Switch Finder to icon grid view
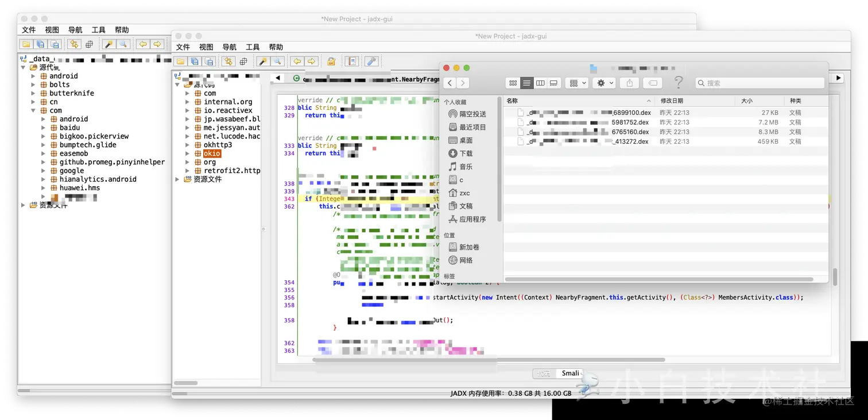This screenshot has width=868, height=420. tap(513, 83)
